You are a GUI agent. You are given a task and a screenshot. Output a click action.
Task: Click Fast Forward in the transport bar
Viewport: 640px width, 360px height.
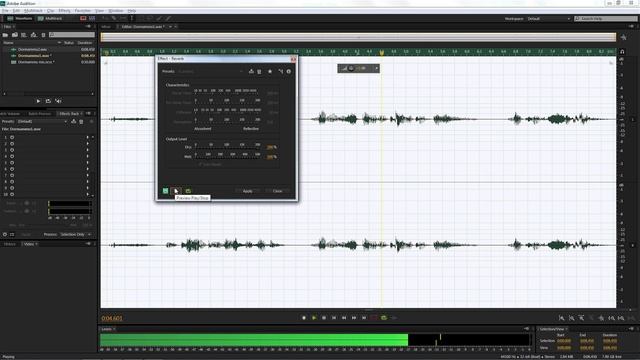coord(354,318)
